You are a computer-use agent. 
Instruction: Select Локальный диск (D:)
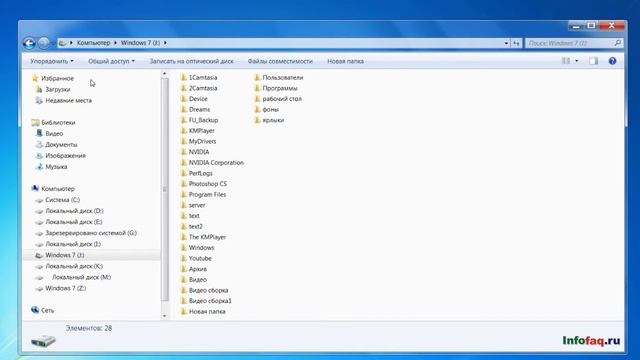74,211
